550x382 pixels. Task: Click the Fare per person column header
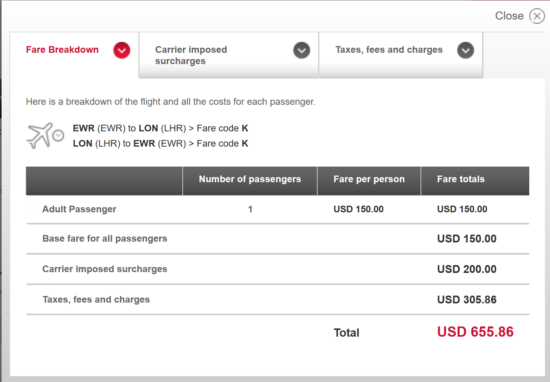coord(369,181)
